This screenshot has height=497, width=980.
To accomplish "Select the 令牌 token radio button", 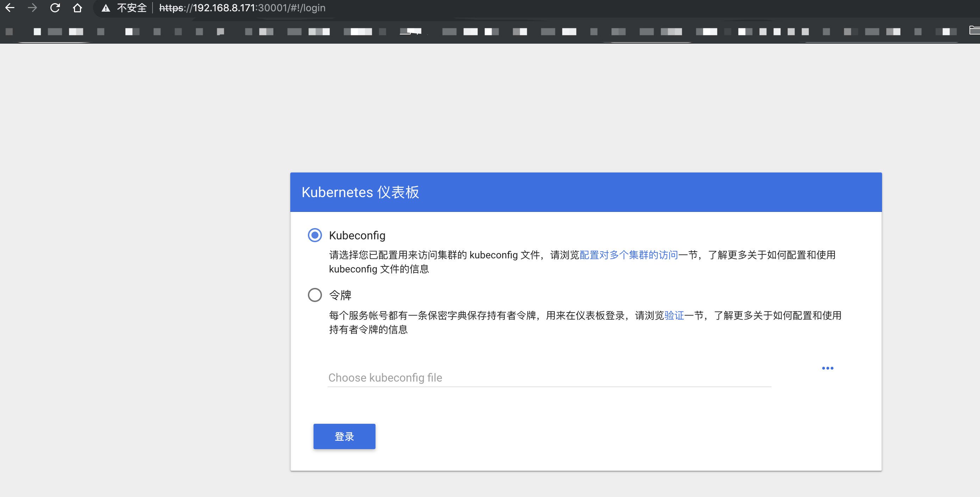I will (315, 295).
